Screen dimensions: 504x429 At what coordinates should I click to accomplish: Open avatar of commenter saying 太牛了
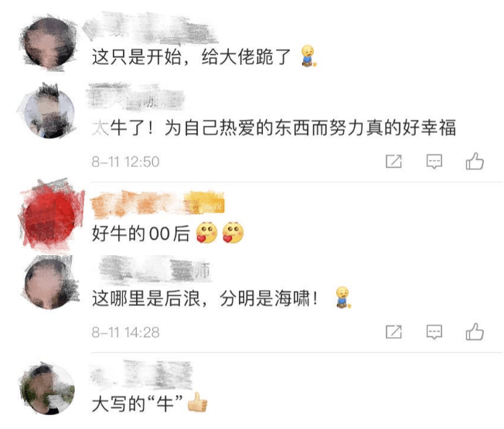[49, 111]
